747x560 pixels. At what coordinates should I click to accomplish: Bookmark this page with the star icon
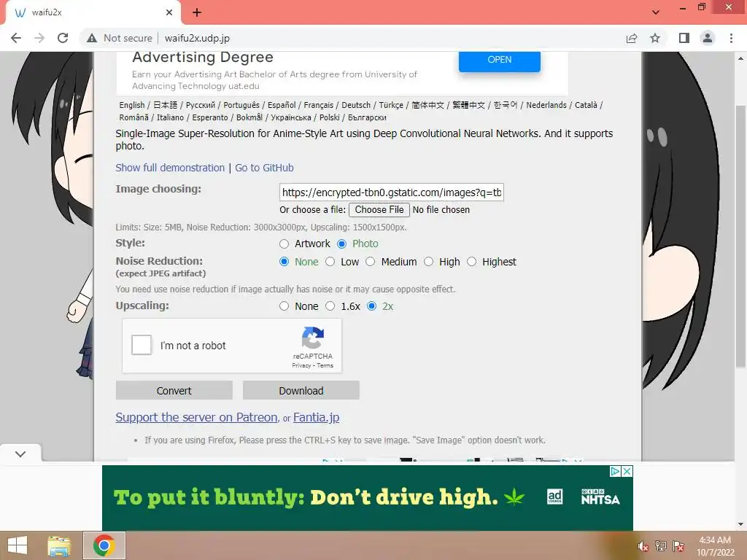tap(655, 38)
